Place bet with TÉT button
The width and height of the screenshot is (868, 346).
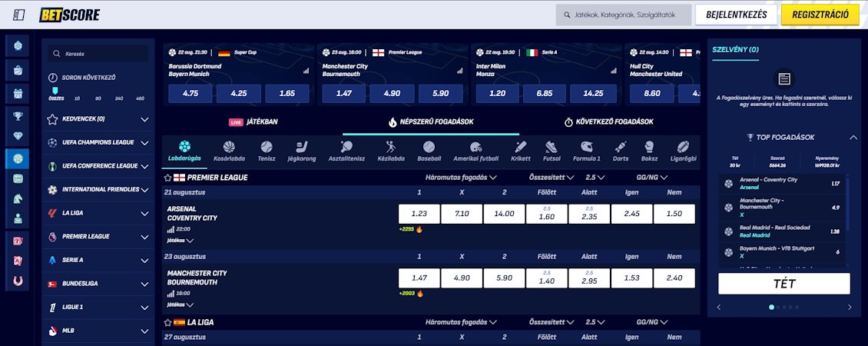pos(784,284)
